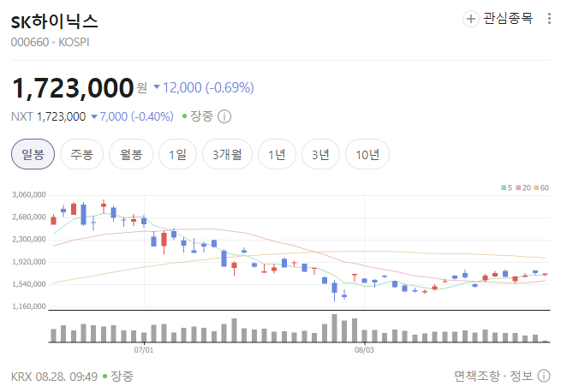Click the KRX 08.28. 09:49 timestamp
This screenshot has width=561, height=392.
(x=54, y=377)
